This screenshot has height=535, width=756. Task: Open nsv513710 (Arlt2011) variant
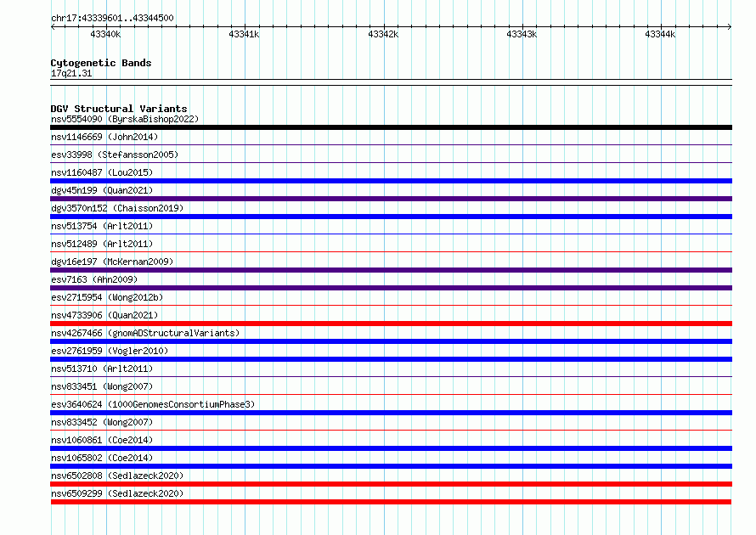102,369
